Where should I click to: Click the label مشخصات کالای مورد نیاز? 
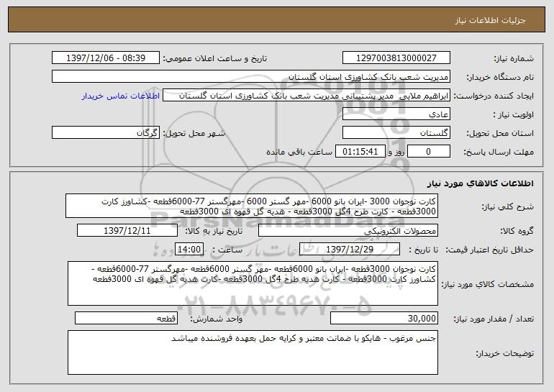pos(488,284)
